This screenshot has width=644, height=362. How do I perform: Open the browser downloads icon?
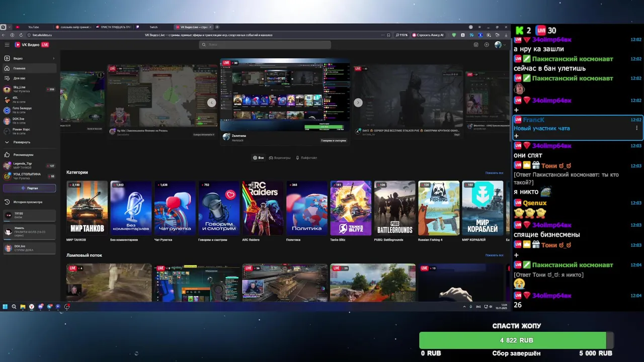click(505, 35)
